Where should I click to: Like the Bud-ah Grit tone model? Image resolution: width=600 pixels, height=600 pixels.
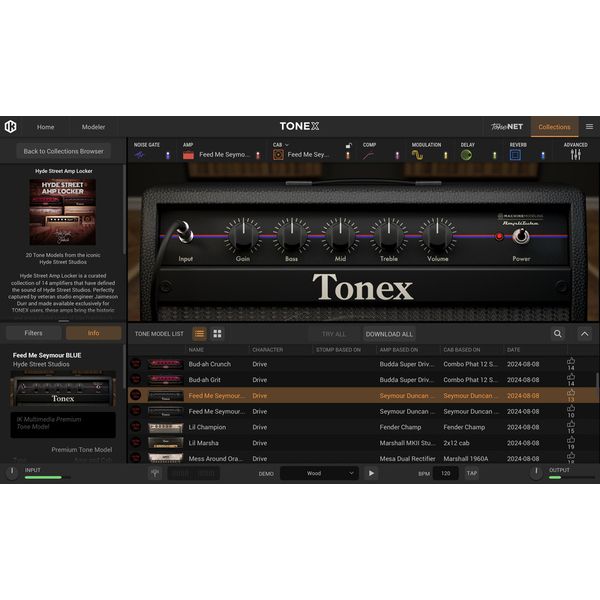571,377
